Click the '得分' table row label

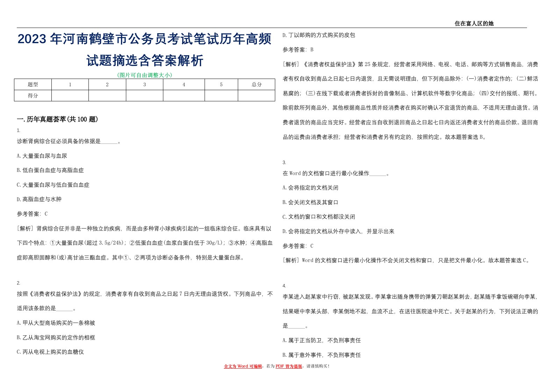point(33,96)
